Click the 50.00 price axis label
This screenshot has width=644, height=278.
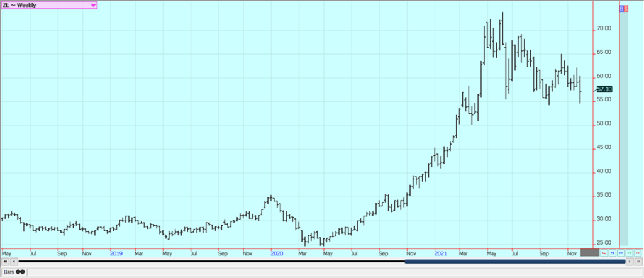604,124
